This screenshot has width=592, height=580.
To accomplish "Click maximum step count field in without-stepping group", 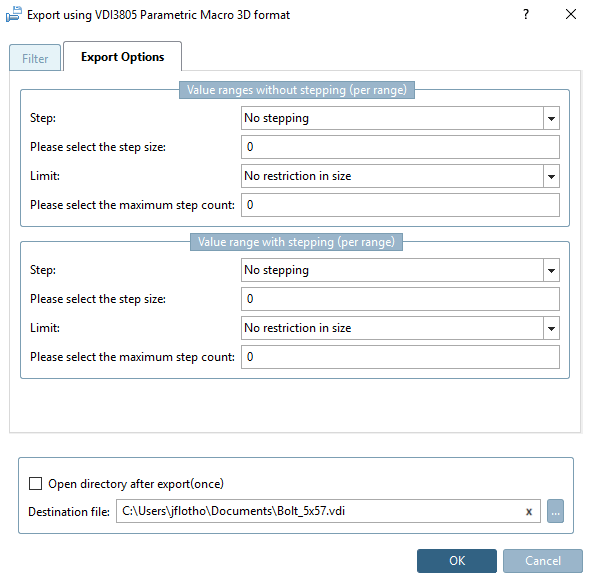I will click(x=400, y=205).
